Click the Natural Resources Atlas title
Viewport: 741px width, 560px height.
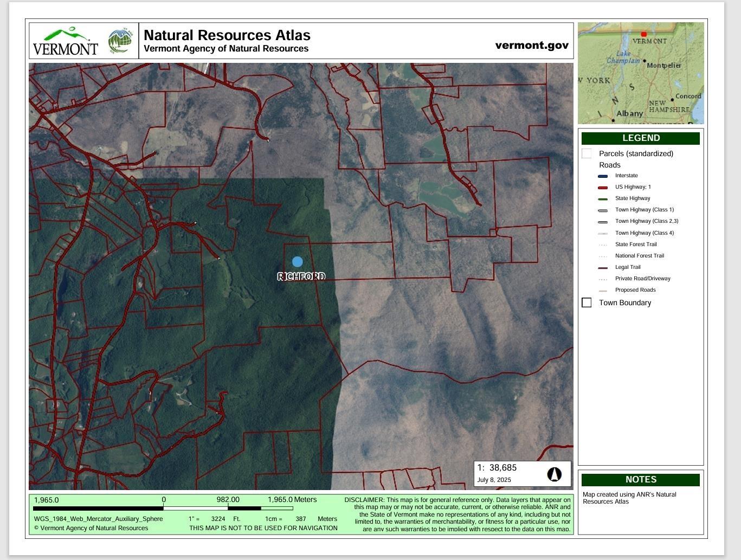pos(227,35)
